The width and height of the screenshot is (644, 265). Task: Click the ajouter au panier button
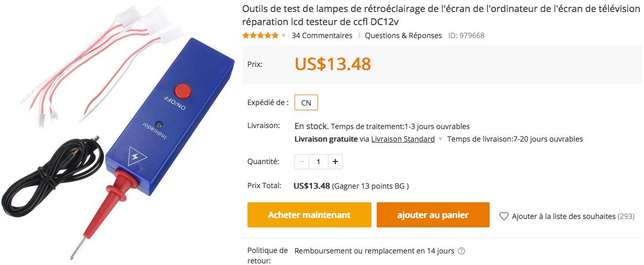433,215
